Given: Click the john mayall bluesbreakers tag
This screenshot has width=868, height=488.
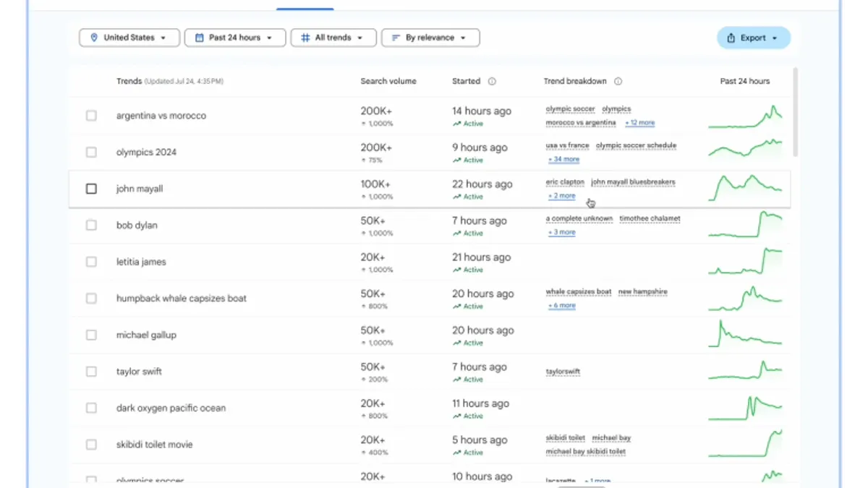Looking at the screenshot, I should [633, 182].
